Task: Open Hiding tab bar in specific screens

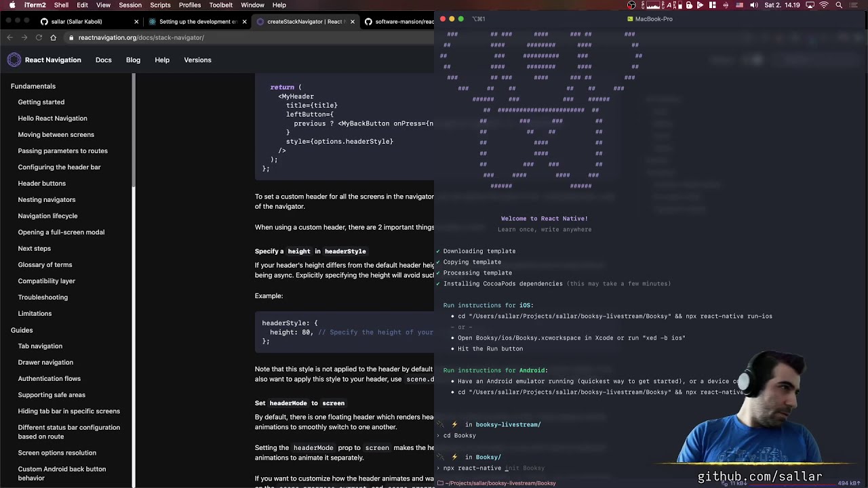Action: (69, 411)
